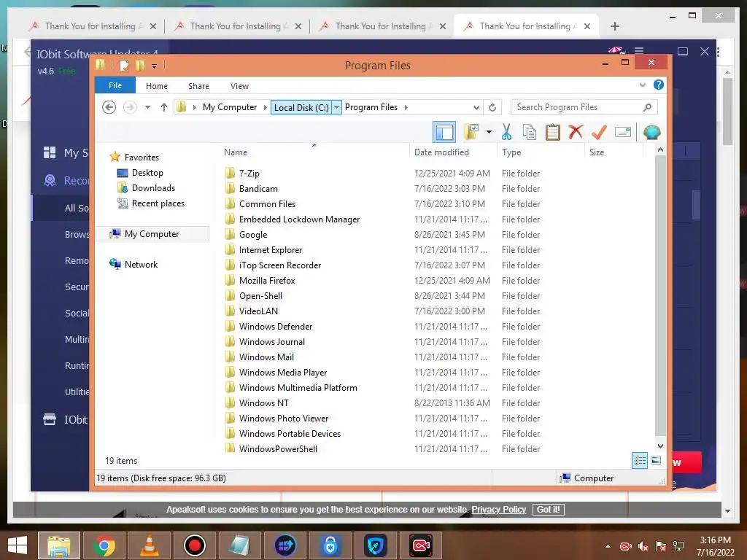
Task: Expand the arrow after Program Files breadcrumb
Action: (406, 107)
